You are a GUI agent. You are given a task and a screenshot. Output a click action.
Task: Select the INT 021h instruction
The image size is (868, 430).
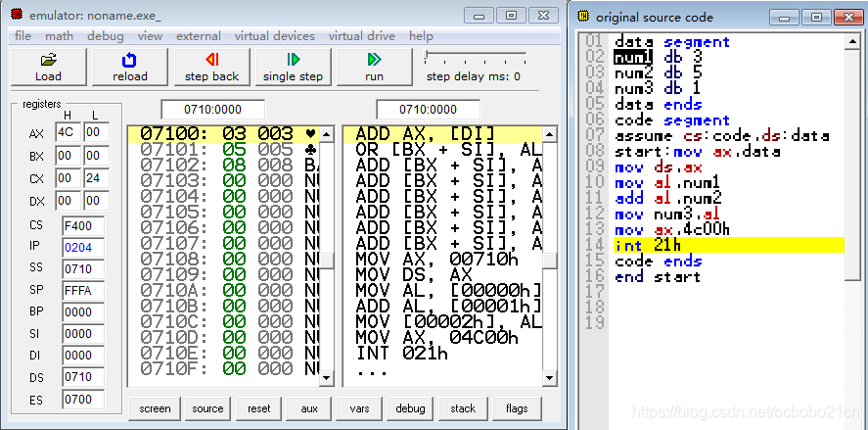pyautogui.click(x=443, y=353)
